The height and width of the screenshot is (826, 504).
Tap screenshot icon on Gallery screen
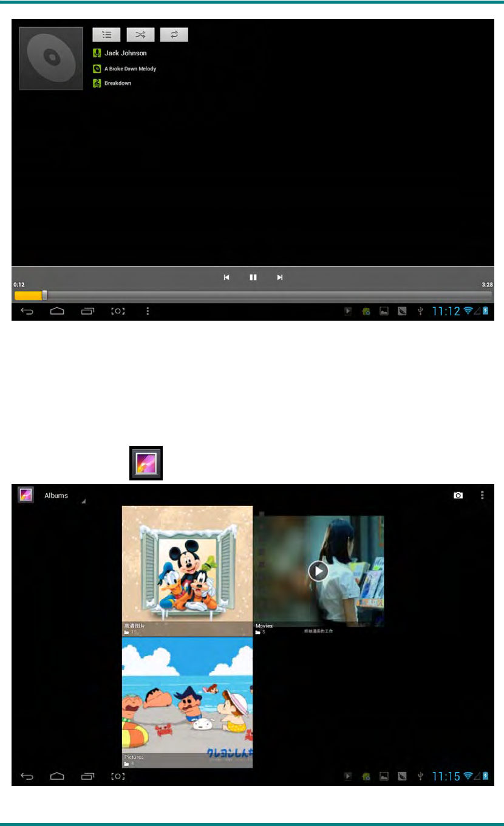pos(118,776)
